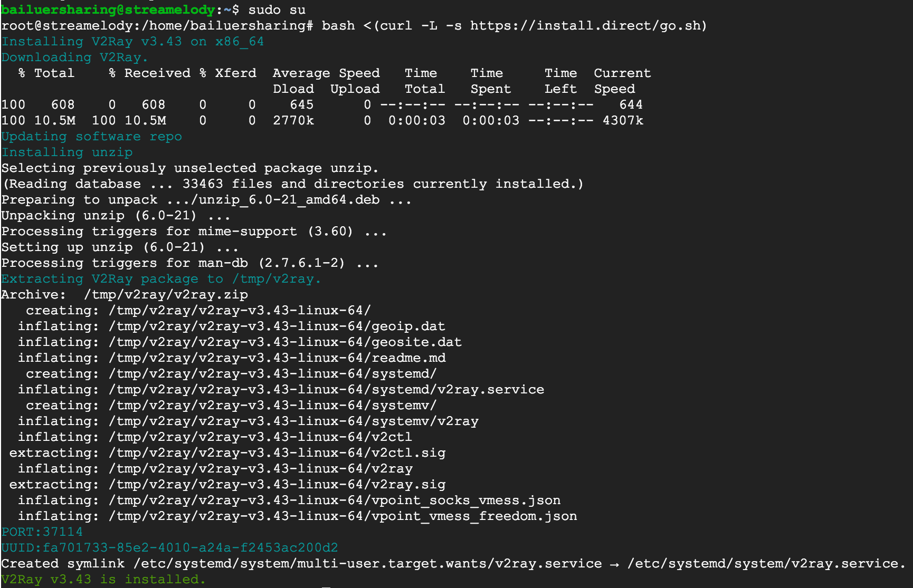This screenshot has height=588, width=913.
Task: Click the vpoint_vmess_freedom.json line
Action: [298, 516]
